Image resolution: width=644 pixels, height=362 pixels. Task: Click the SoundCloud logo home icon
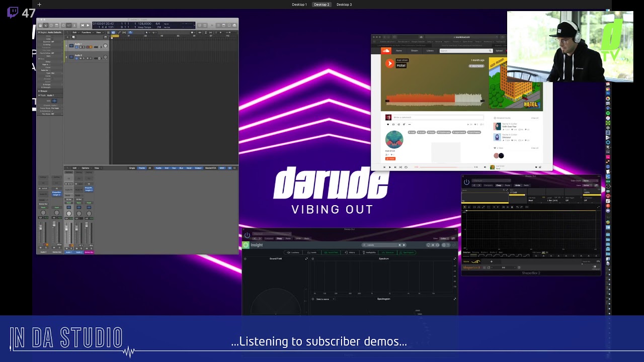point(386,51)
